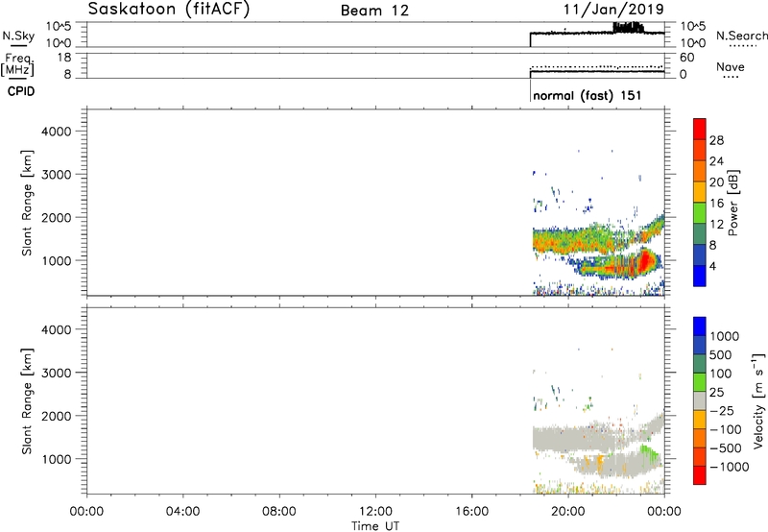Click the "3000" tick of the power panel

57,175
